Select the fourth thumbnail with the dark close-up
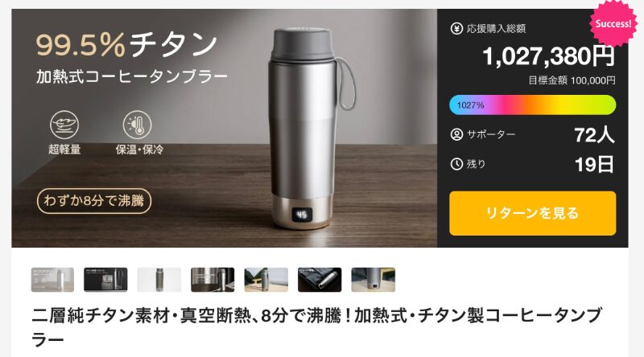Image resolution: width=644 pixels, height=357 pixels. [213, 280]
